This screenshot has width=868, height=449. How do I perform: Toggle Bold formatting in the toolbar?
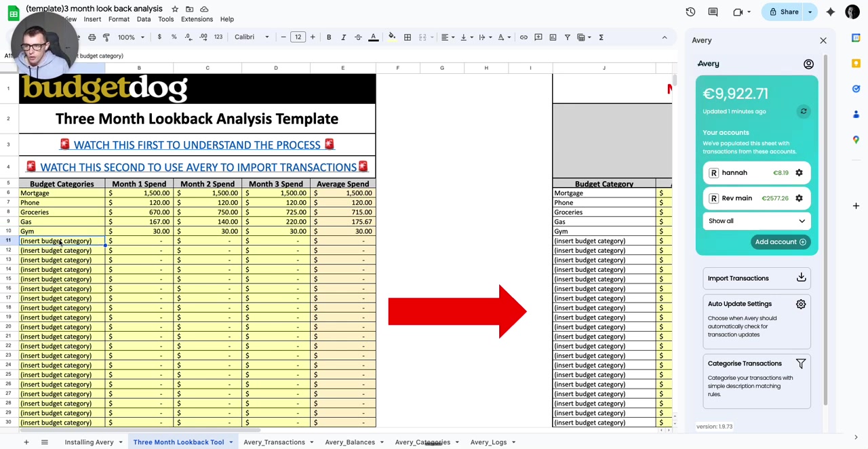point(328,37)
